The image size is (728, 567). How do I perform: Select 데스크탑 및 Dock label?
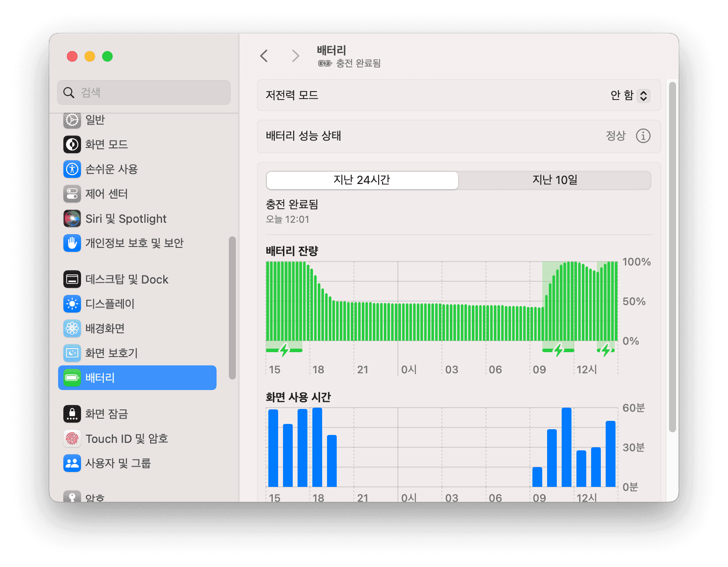point(127,280)
